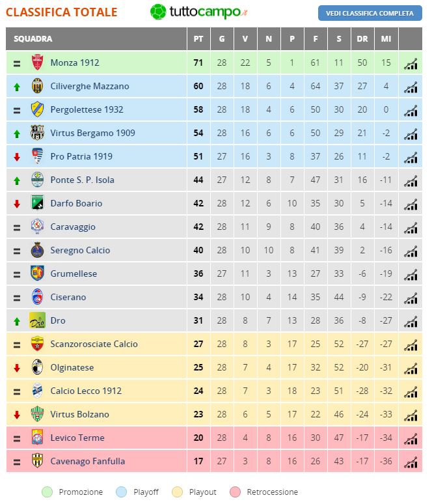Open the Calcio Lecco 1912 team link
432x504 pixels.
tap(86, 391)
